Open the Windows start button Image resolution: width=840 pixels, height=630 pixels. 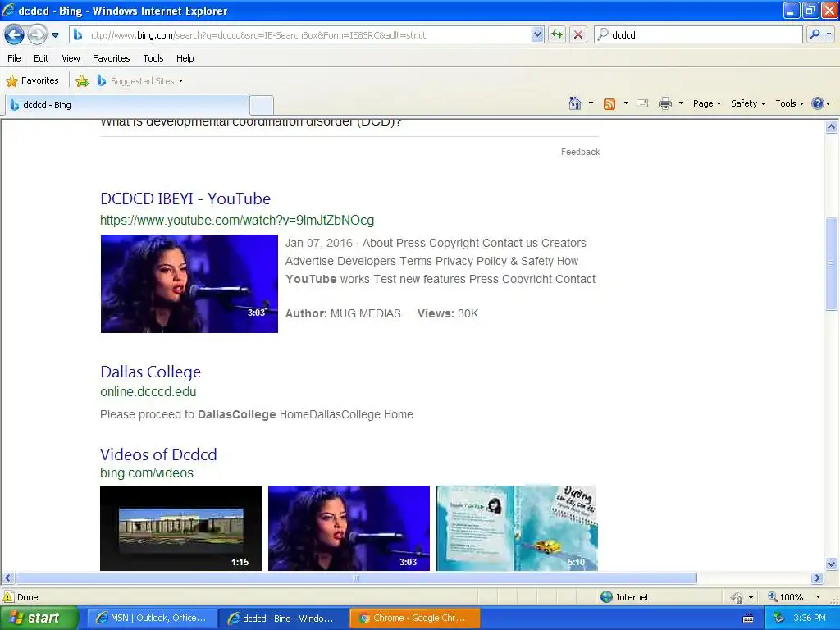click(39, 619)
